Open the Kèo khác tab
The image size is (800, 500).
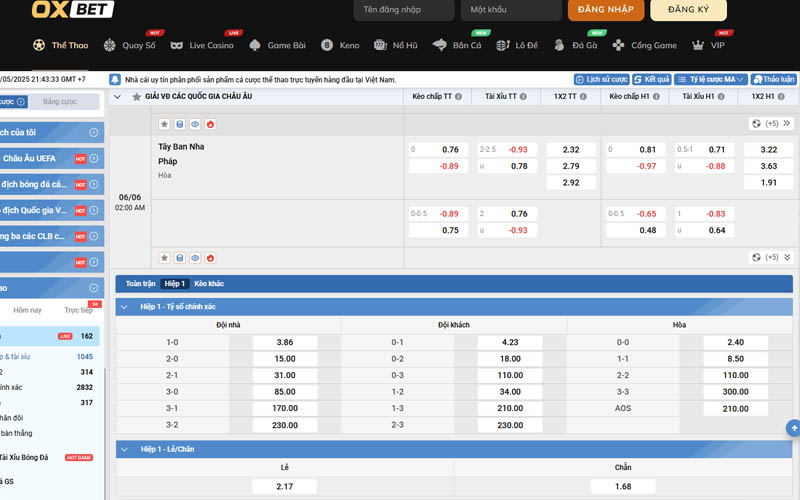coord(209,284)
